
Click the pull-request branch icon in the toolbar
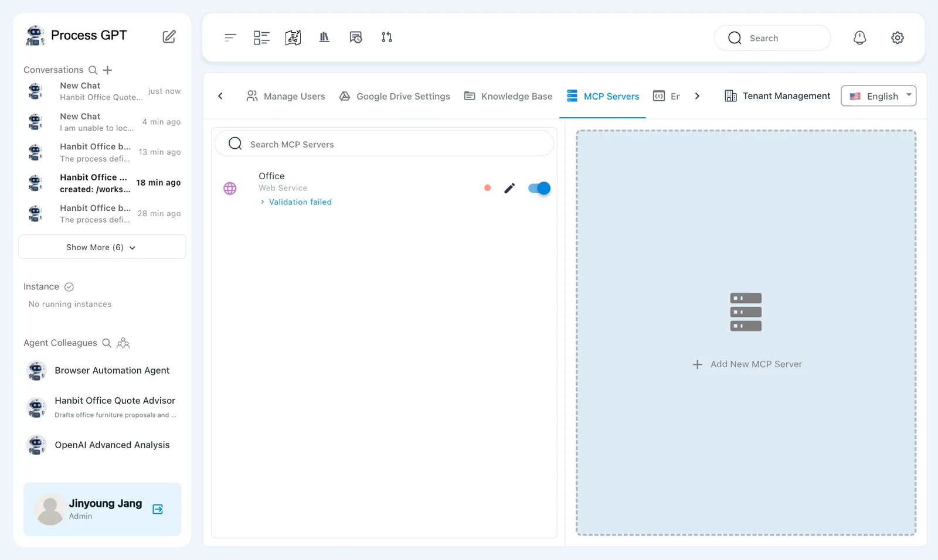tap(387, 37)
